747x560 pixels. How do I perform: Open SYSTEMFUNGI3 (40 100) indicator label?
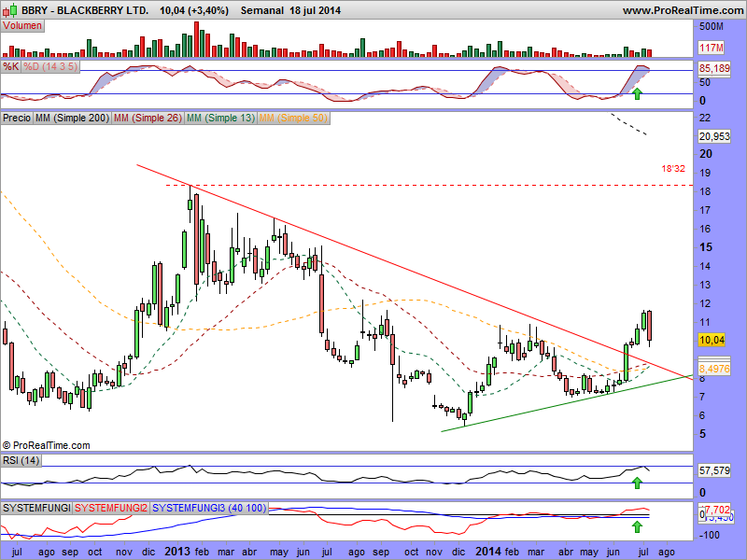click(209, 508)
